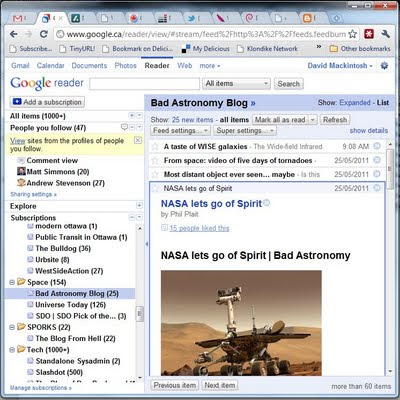Reload page with browser refresh icon

click(x=44, y=34)
